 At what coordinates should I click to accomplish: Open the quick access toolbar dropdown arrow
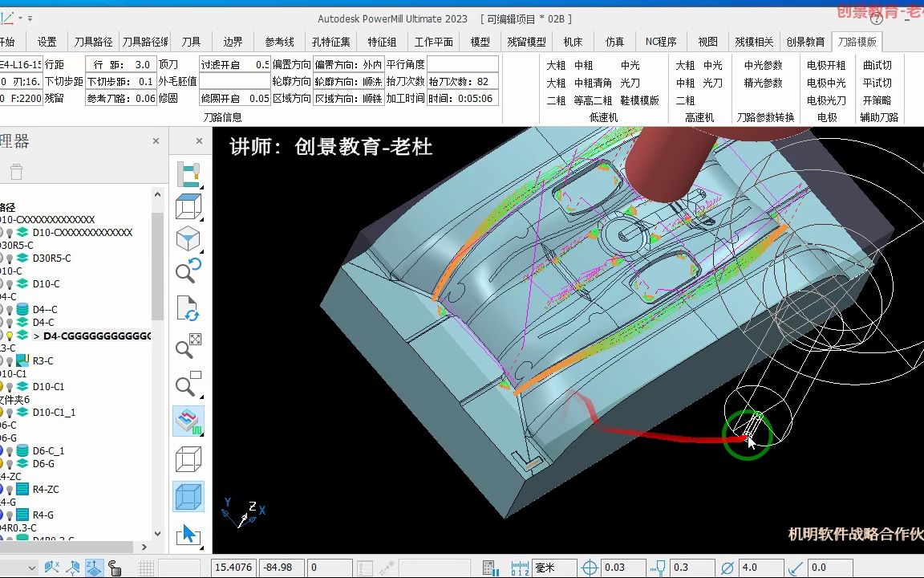30,18
